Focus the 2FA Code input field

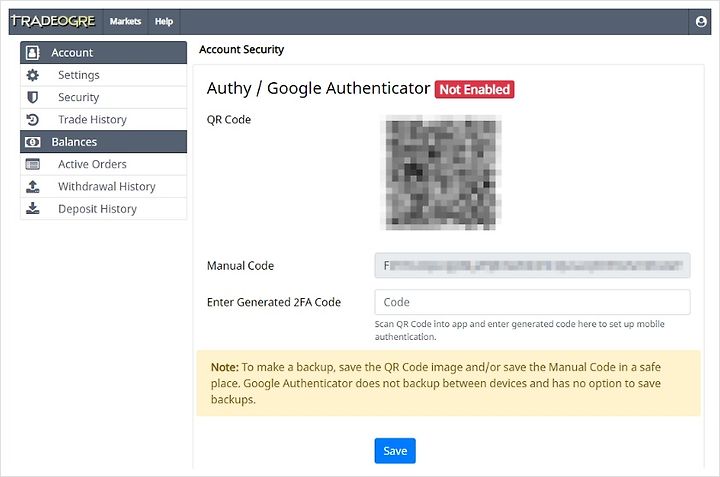(x=532, y=302)
